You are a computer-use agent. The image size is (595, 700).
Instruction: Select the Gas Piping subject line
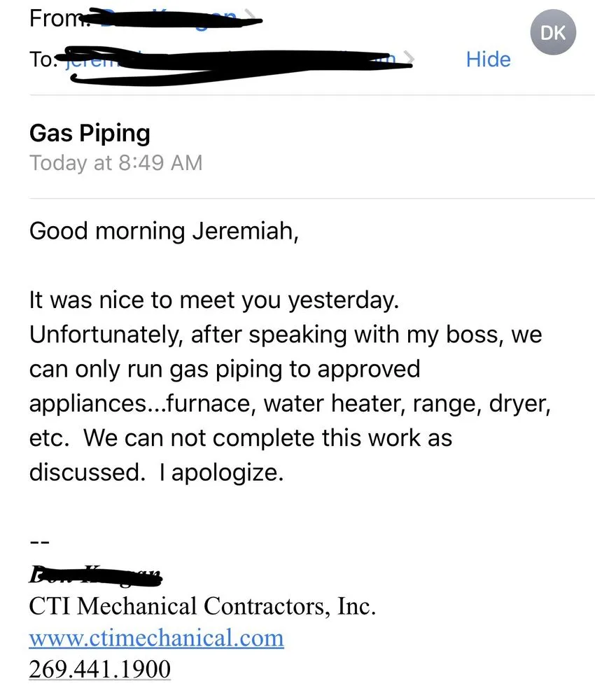click(x=90, y=133)
